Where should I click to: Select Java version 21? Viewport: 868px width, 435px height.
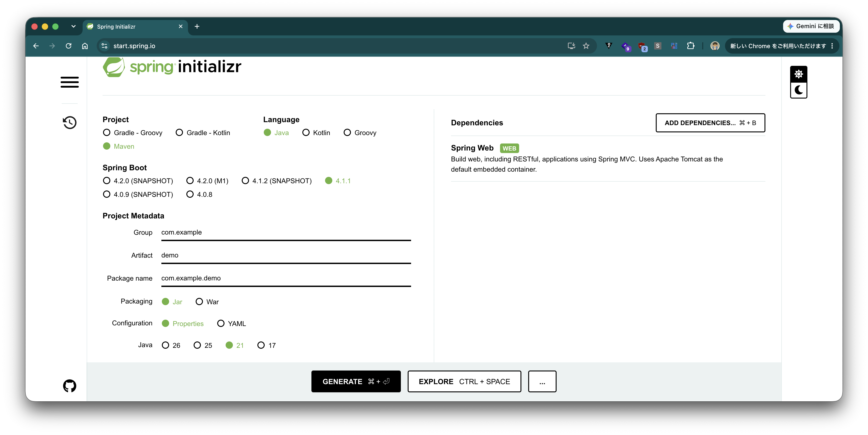click(x=234, y=345)
